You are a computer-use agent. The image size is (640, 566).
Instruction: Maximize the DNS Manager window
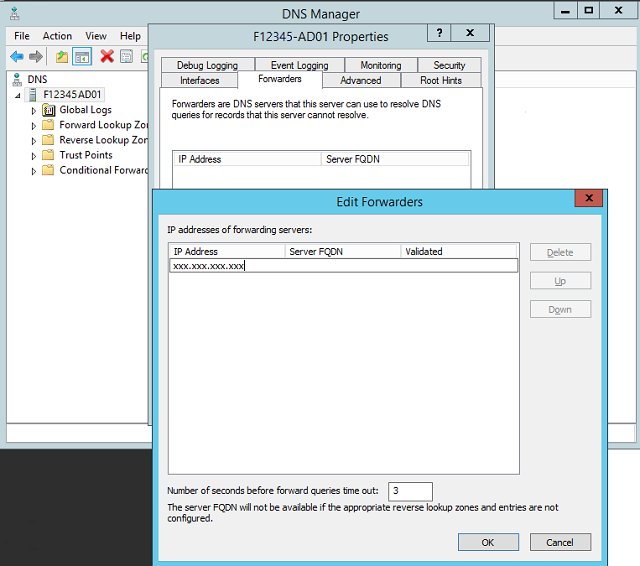click(x=589, y=11)
